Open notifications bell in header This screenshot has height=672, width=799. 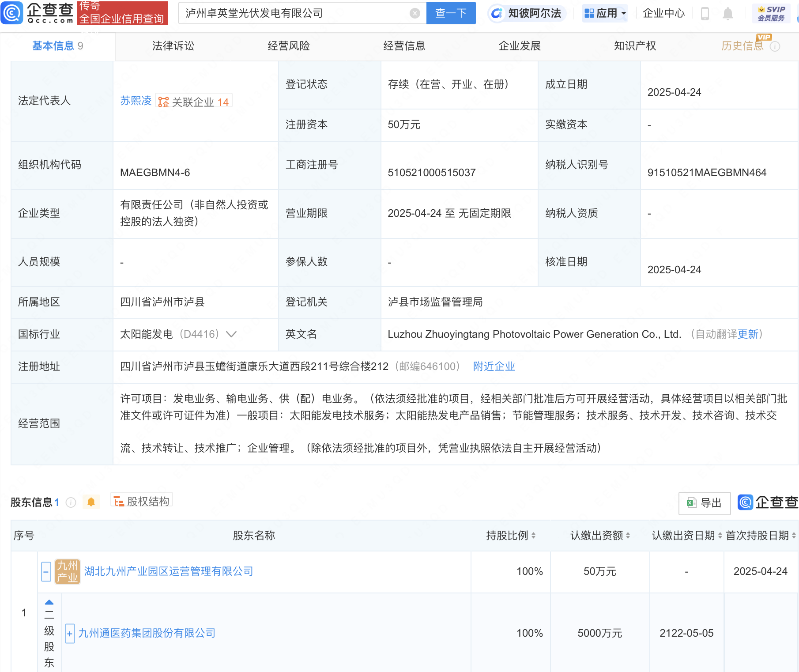(x=728, y=14)
